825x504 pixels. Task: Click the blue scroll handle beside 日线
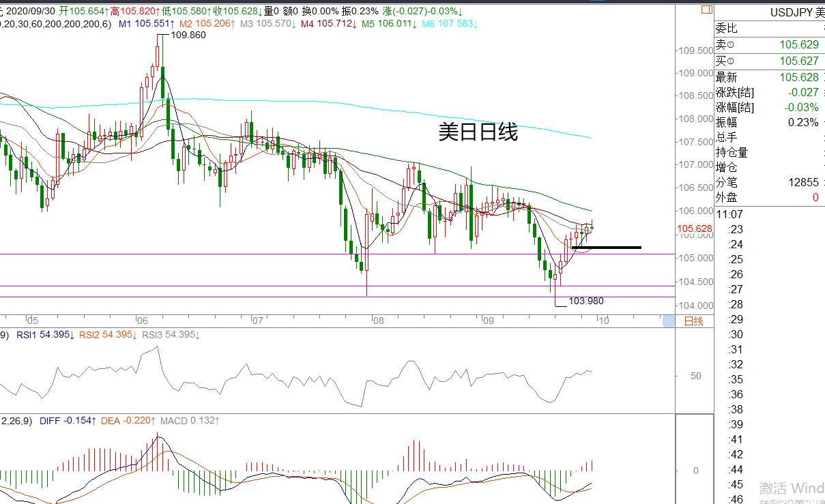coord(668,321)
